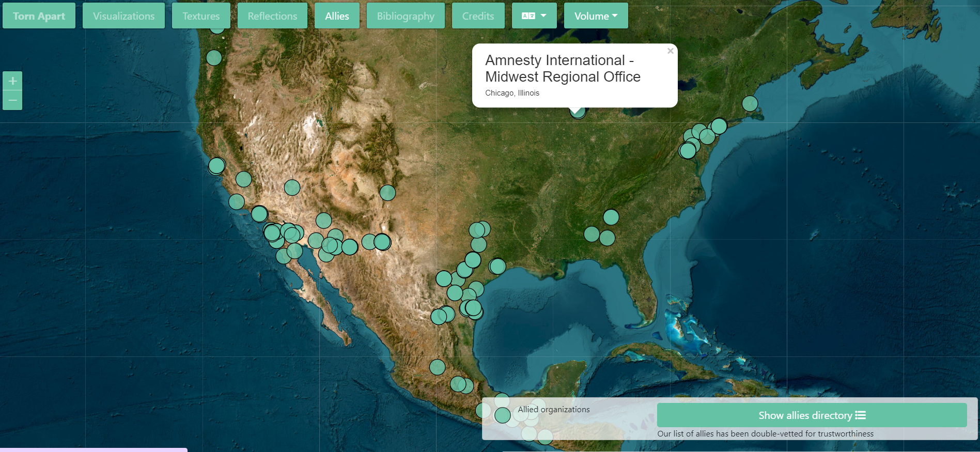Click the Allied organizations legend circle

pyautogui.click(x=503, y=415)
